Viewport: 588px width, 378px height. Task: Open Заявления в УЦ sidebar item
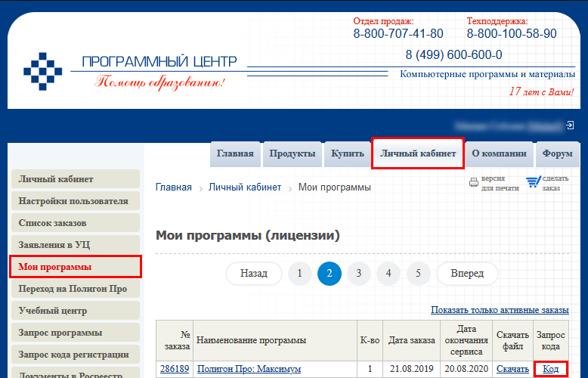tap(76, 245)
